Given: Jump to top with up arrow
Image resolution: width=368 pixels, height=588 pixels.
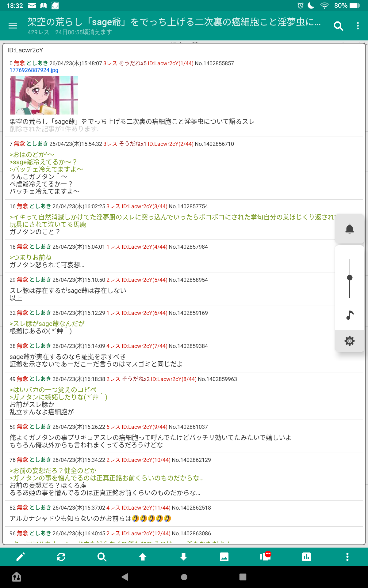Looking at the screenshot, I should pyautogui.click(x=143, y=557).
